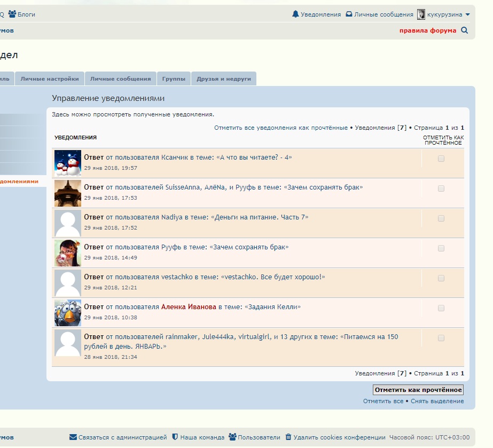This screenshot has width=493, height=448.
Task: Click the users group 'Пользователи' icon
Action: (232, 437)
